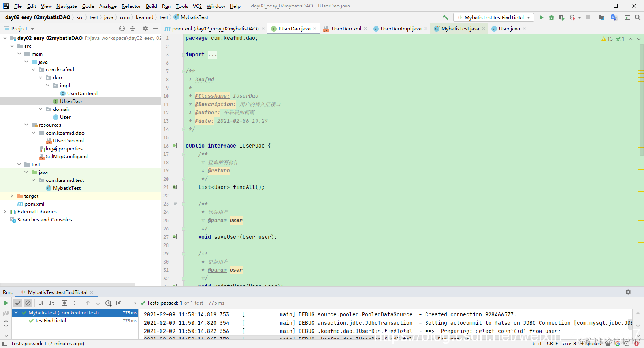Image resolution: width=644 pixels, height=348 pixels.
Task: Click the implementation gutter icon on the interface line
Action: (175, 146)
